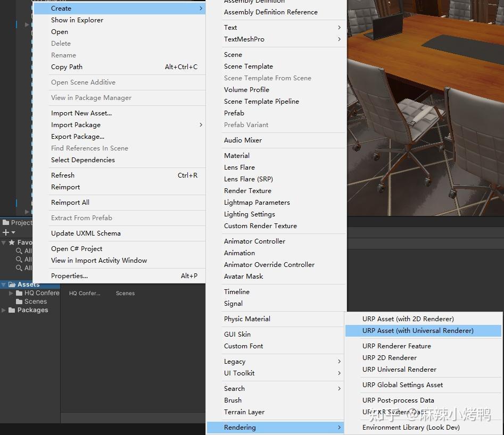The image size is (504, 435).
Task: Expand the HQ Conference folder in tree
Action: point(11,292)
